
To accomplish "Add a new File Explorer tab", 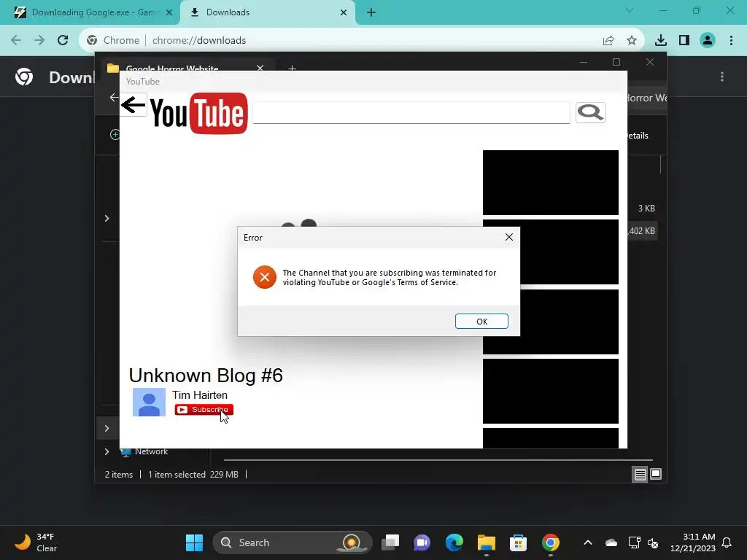I will tap(292, 68).
